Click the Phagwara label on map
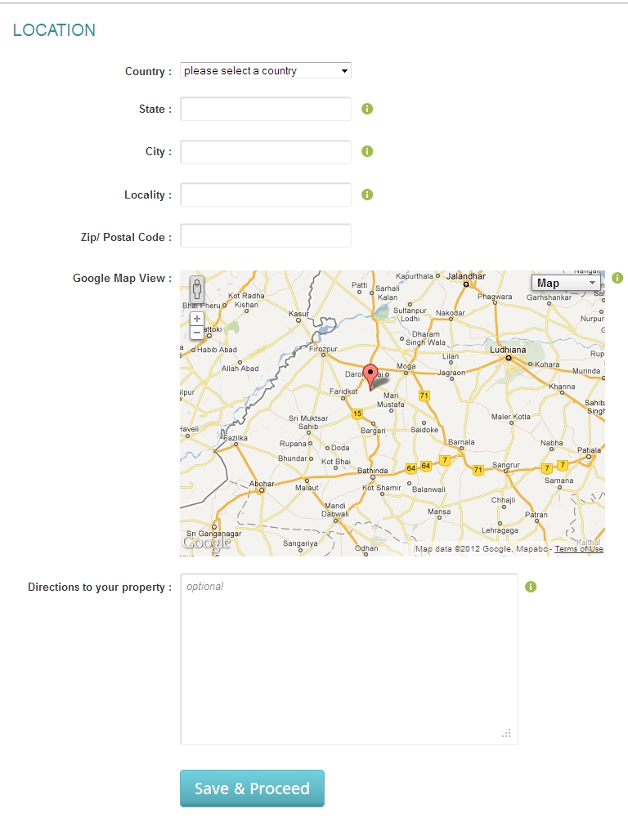This screenshot has height=840, width=628. click(x=495, y=297)
